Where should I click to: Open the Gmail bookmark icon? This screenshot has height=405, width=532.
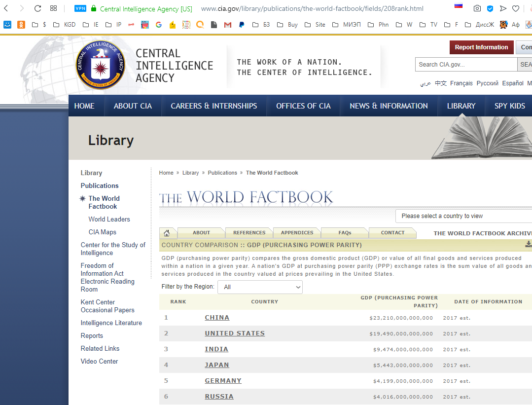(227, 25)
